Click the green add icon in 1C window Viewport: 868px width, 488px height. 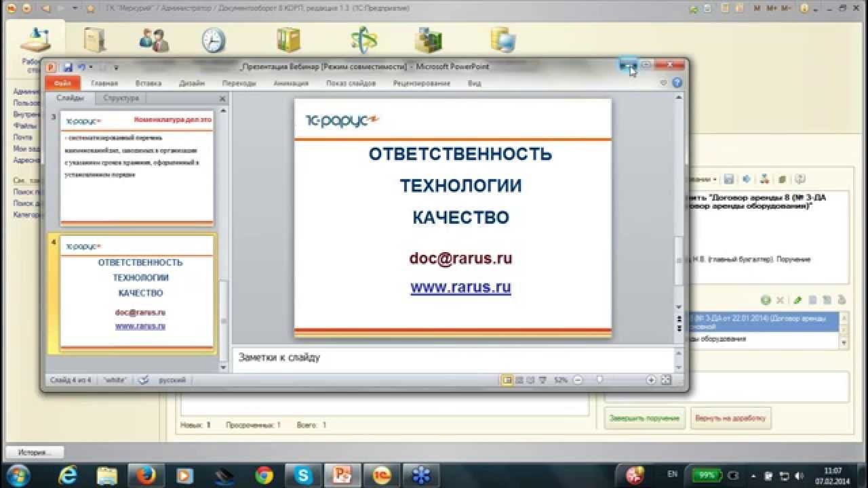pos(766,300)
